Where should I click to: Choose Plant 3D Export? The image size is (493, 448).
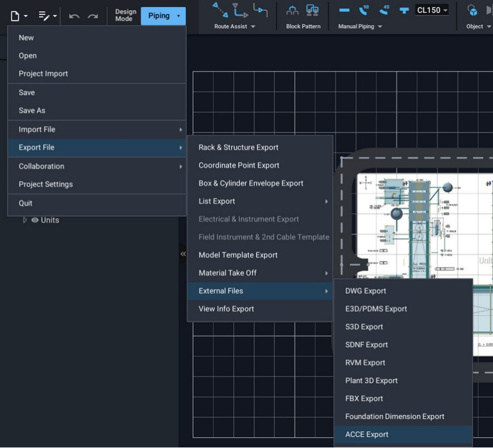(403, 381)
